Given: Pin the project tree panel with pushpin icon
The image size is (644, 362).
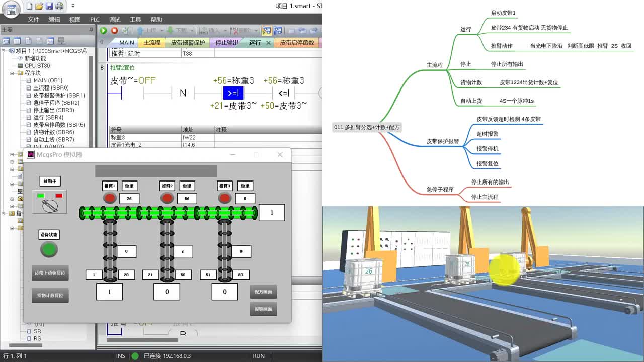Looking at the screenshot, I should 91,30.
